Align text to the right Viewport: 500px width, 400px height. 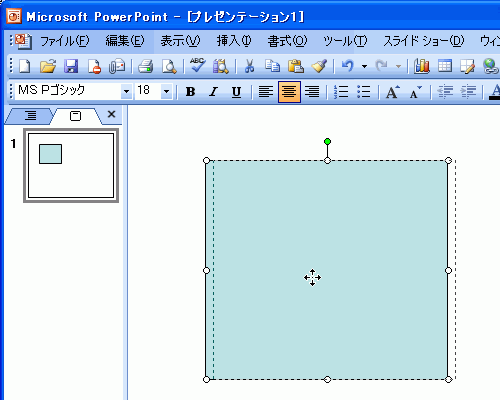tap(312, 92)
